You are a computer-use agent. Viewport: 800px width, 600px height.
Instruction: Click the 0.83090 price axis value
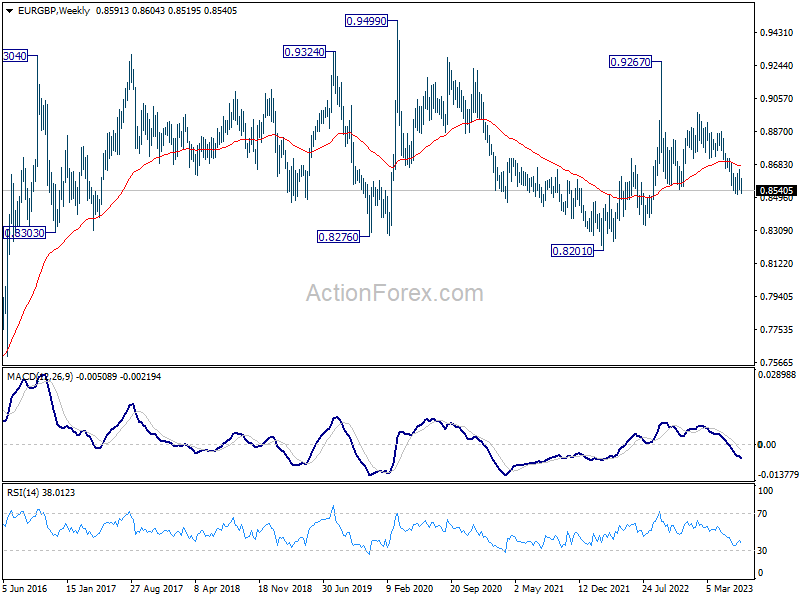[x=777, y=231]
